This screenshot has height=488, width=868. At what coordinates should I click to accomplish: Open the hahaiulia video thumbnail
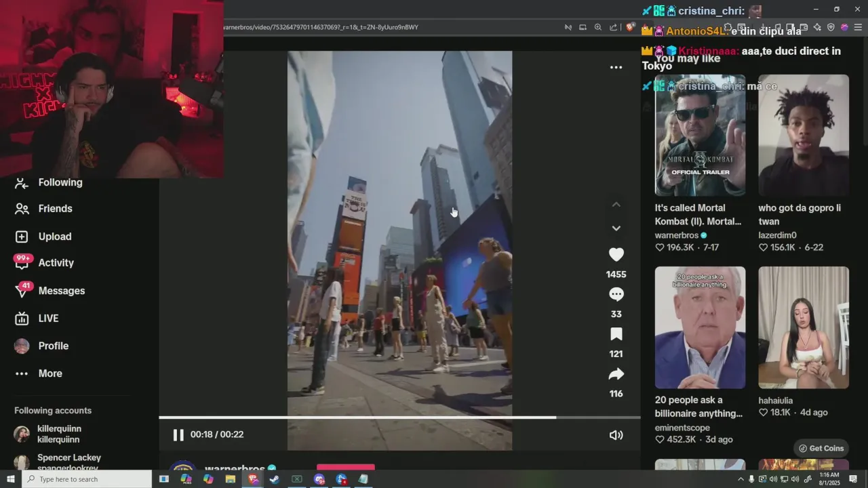click(x=804, y=327)
